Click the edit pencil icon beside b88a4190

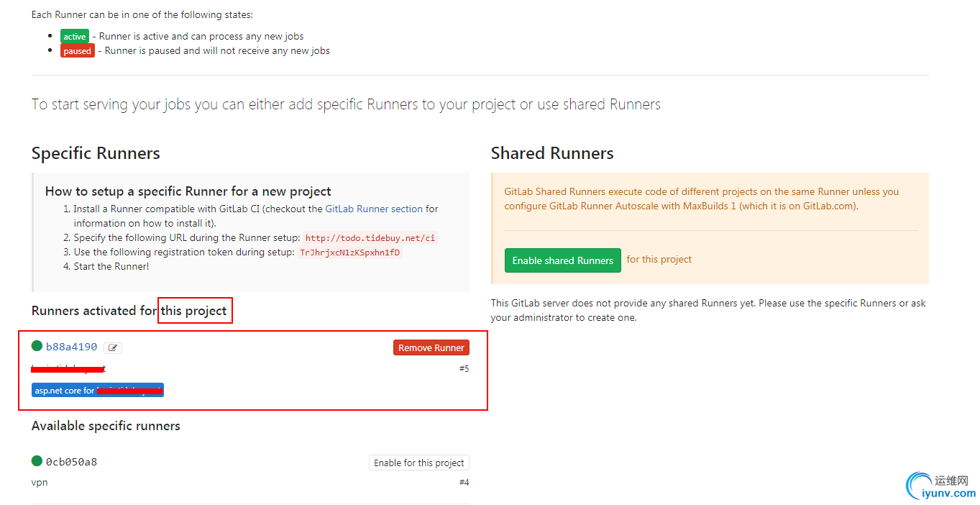point(113,347)
